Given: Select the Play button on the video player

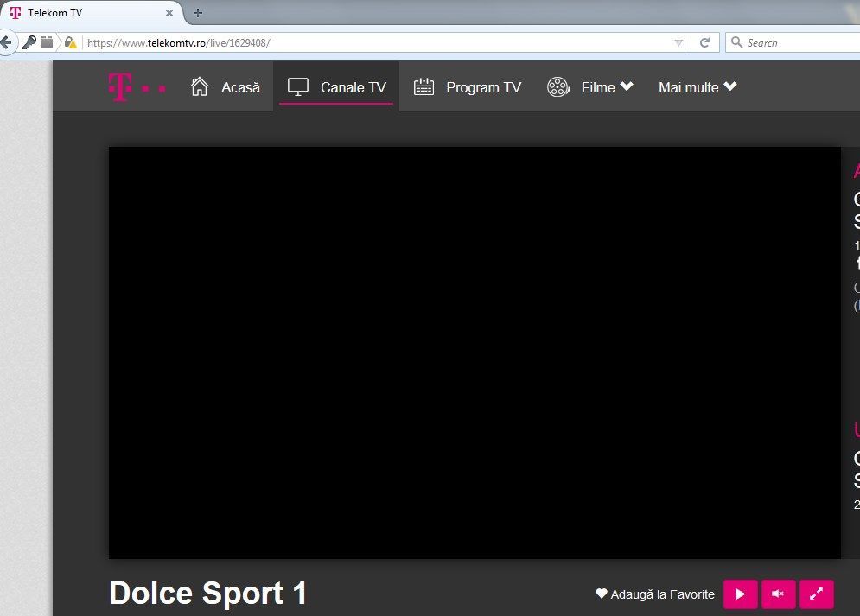Looking at the screenshot, I should pyautogui.click(x=740, y=594).
